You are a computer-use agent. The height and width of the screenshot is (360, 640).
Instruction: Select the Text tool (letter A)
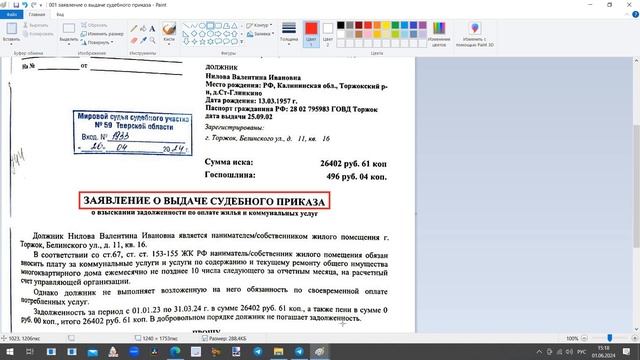click(152, 29)
